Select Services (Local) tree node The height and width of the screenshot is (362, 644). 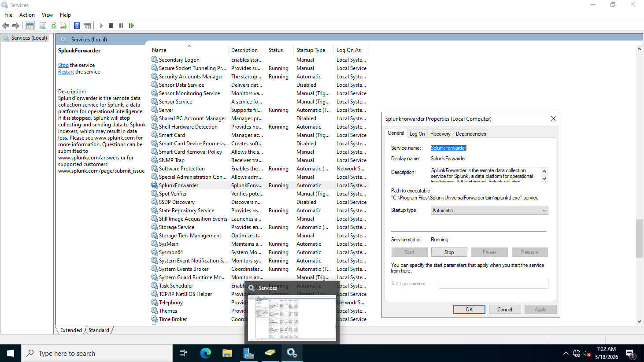(29, 38)
